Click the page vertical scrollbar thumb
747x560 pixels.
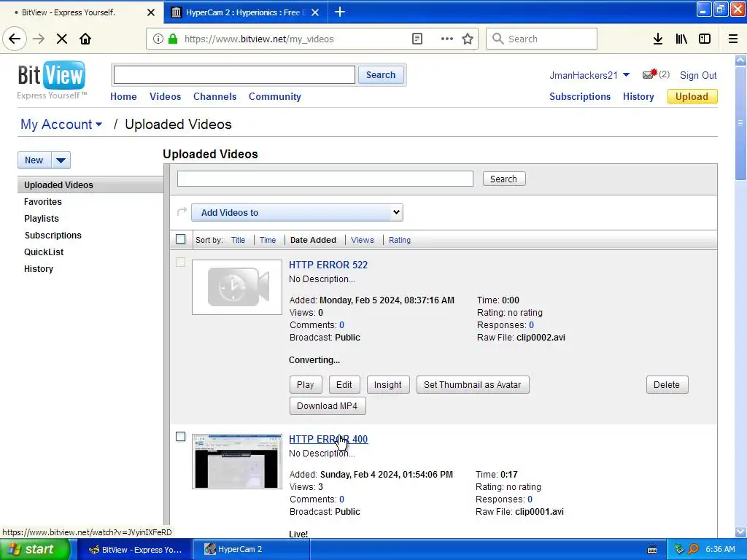(741, 122)
